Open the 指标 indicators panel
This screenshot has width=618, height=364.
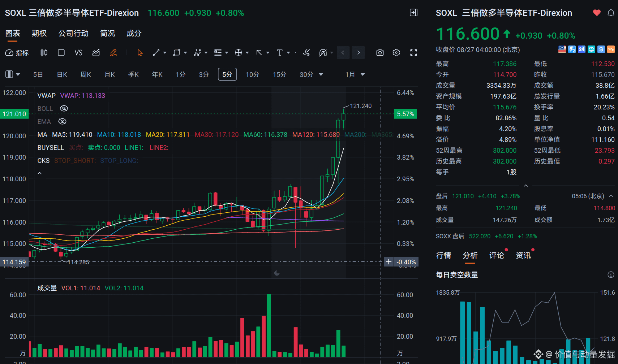pyautogui.click(x=17, y=53)
